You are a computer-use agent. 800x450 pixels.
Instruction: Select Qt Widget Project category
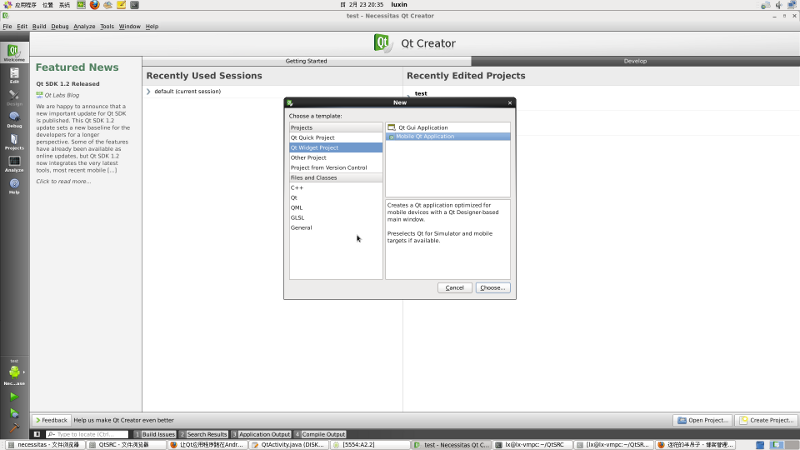tap(336, 147)
